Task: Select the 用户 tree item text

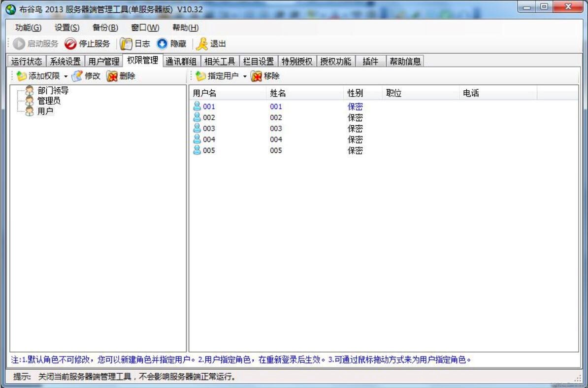Action: pos(45,111)
